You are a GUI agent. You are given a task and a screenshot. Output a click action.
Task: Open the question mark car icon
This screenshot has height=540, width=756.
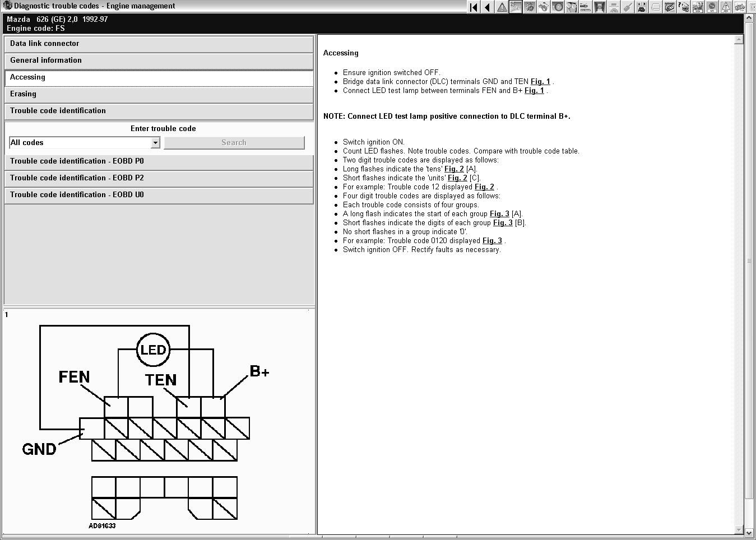click(x=684, y=7)
